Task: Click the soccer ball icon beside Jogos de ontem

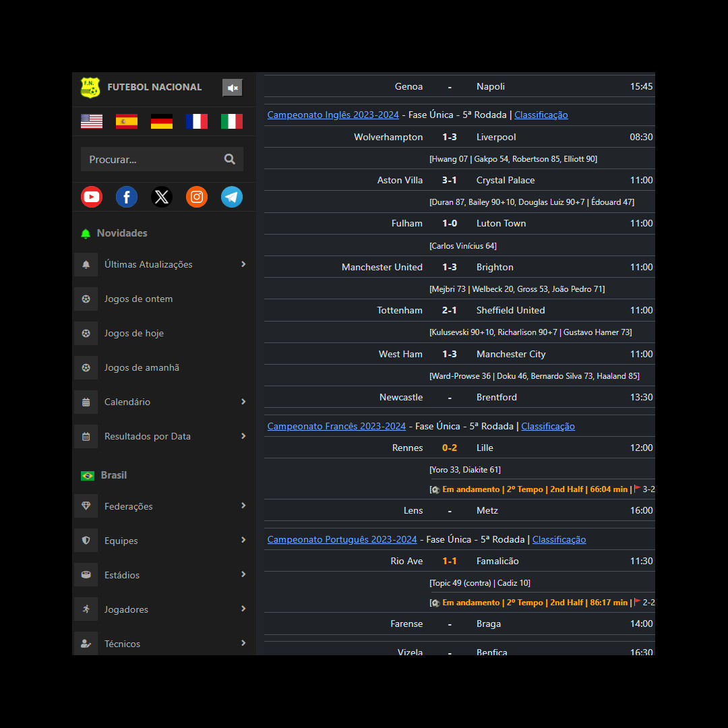Action: (86, 299)
